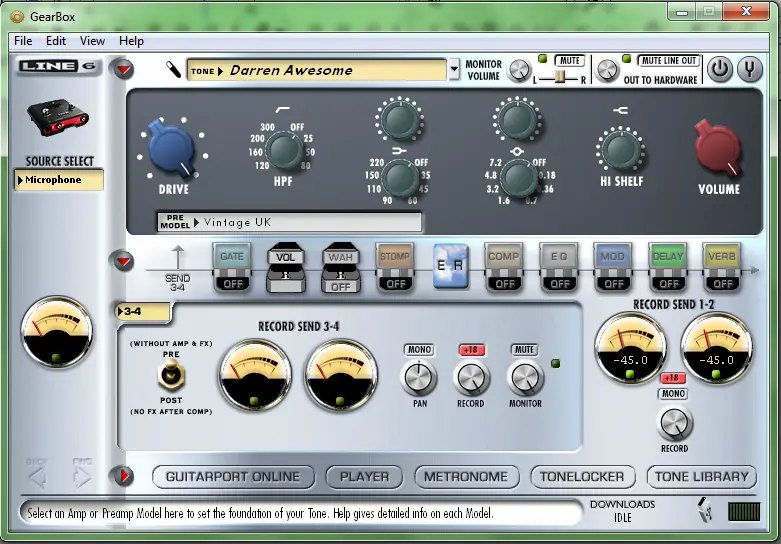Open the Source Select Microphone menu
This screenshot has width=781, height=544.
click(x=59, y=180)
